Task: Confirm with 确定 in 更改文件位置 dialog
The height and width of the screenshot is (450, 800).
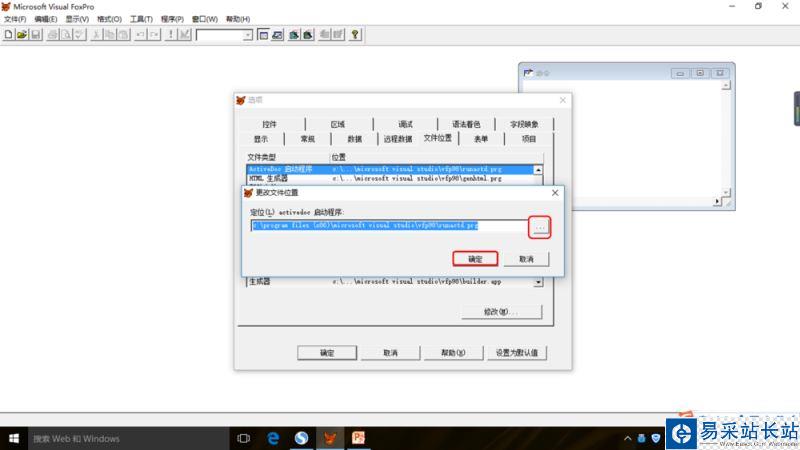Action: [475, 259]
